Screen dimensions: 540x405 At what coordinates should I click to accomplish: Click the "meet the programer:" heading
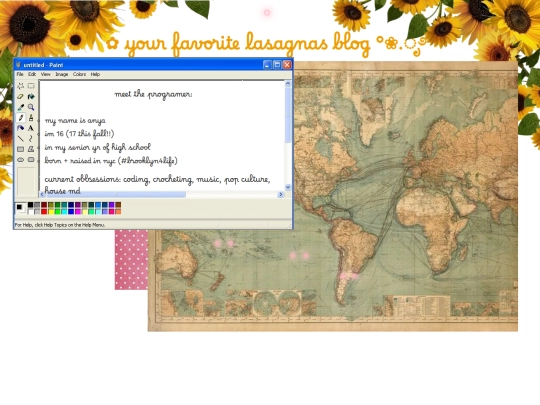tap(154, 94)
